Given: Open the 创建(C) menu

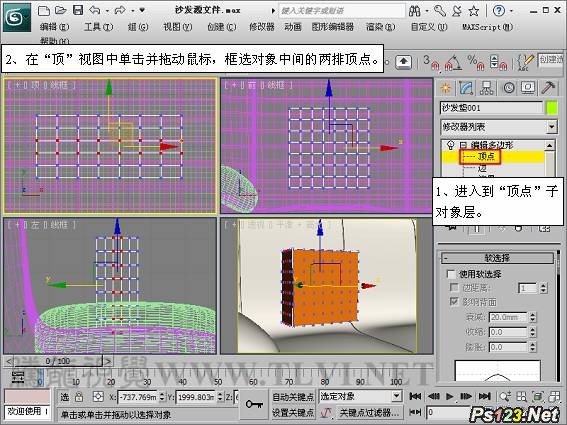Looking at the screenshot, I should coord(222,27).
